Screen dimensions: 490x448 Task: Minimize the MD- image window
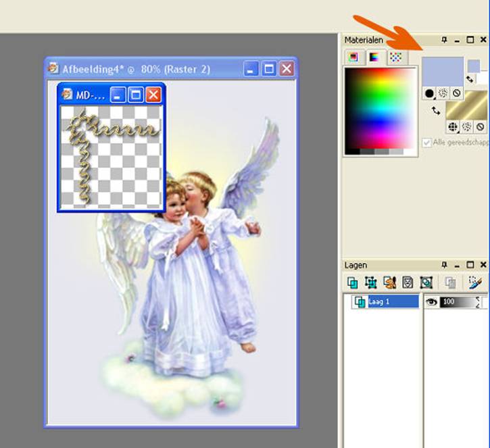coord(118,95)
